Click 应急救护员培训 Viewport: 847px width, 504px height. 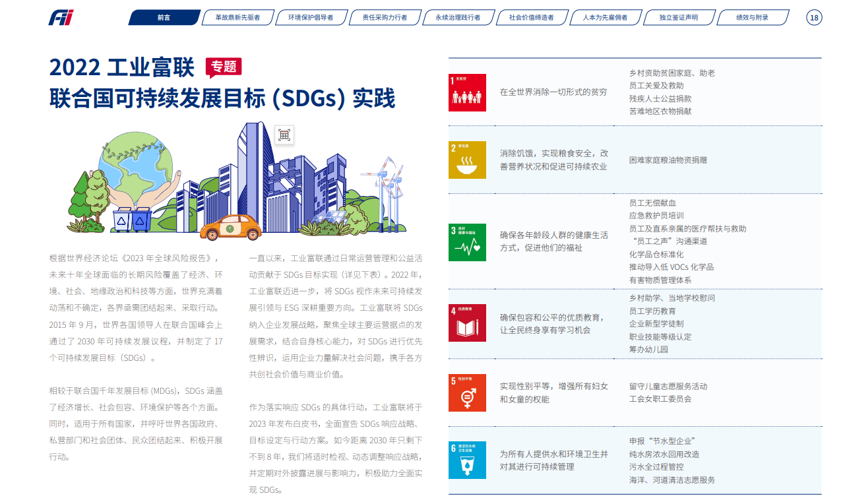(656, 216)
